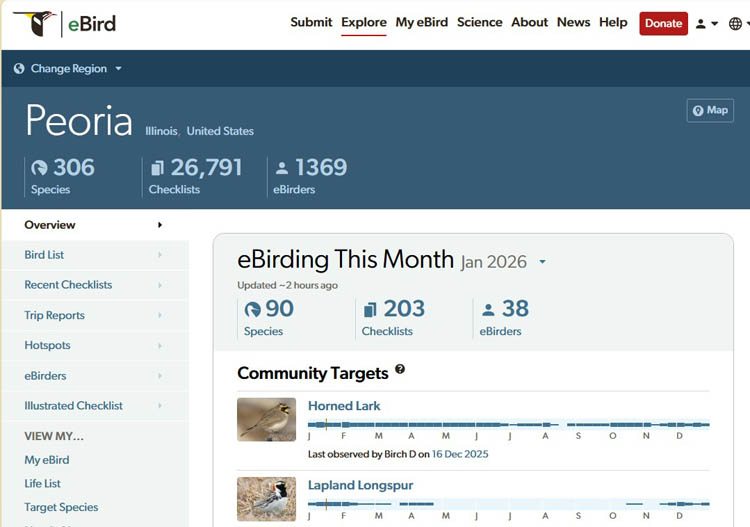This screenshot has height=527, width=750.
Task: Click the Lapland Longspur photo thumbnail
Action: pos(266,498)
